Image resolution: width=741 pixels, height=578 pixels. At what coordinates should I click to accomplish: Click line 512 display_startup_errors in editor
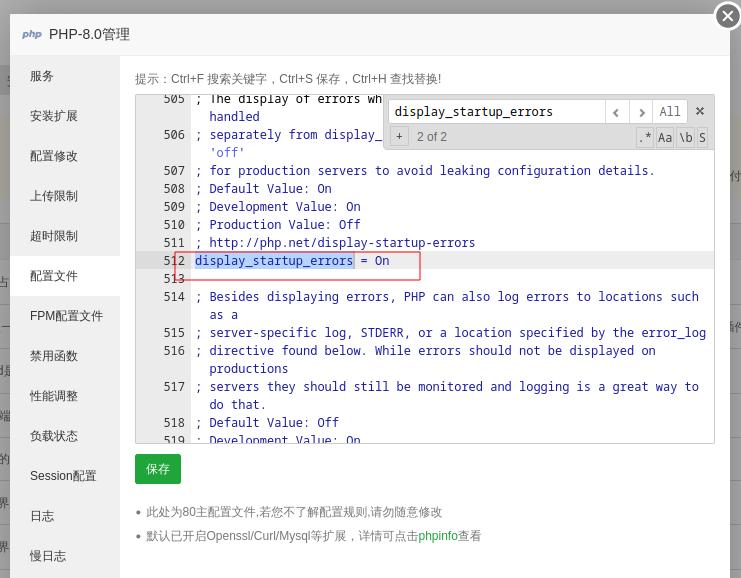pos(274,261)
